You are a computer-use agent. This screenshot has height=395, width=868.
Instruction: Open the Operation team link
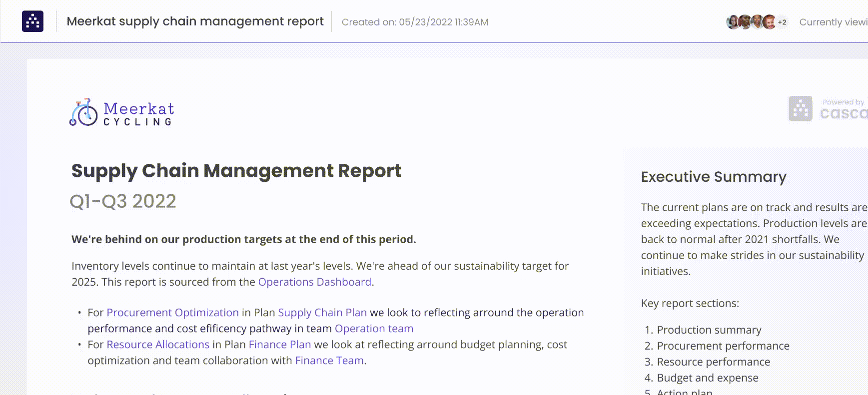point(374,329)
